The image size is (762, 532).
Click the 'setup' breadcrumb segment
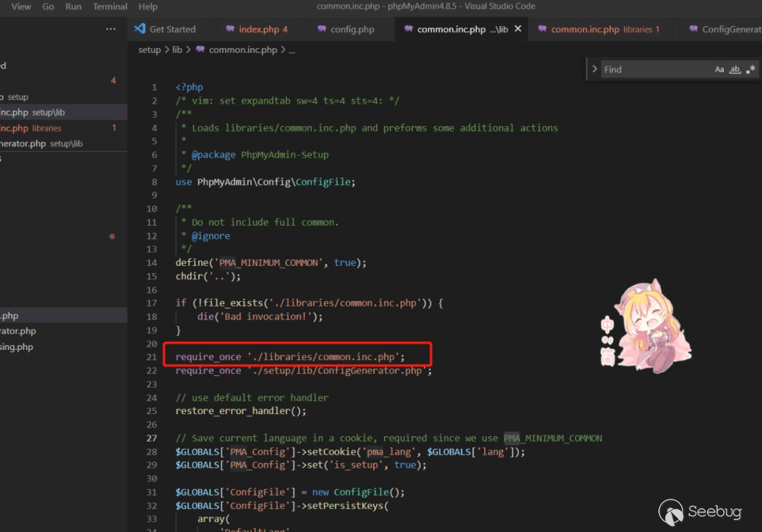[x=149, y=50]
